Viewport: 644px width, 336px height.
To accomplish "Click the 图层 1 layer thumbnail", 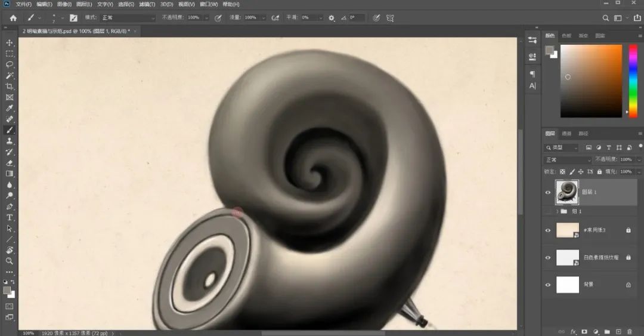I will (567, 192).
